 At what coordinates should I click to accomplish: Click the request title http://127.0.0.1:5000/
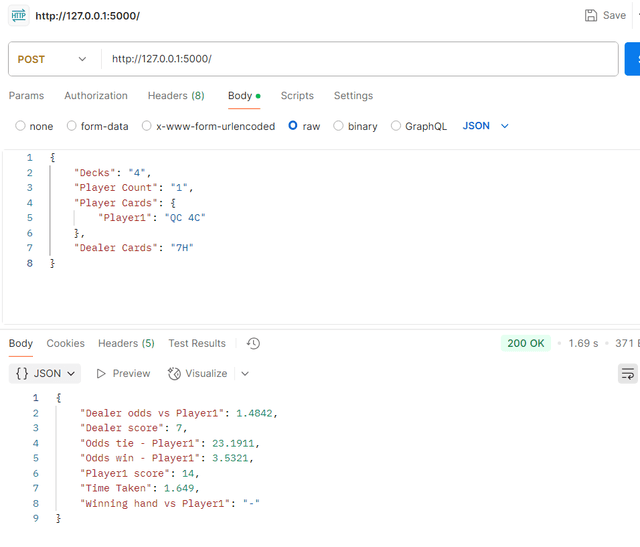pyautogui.click(x=88, y=16)
